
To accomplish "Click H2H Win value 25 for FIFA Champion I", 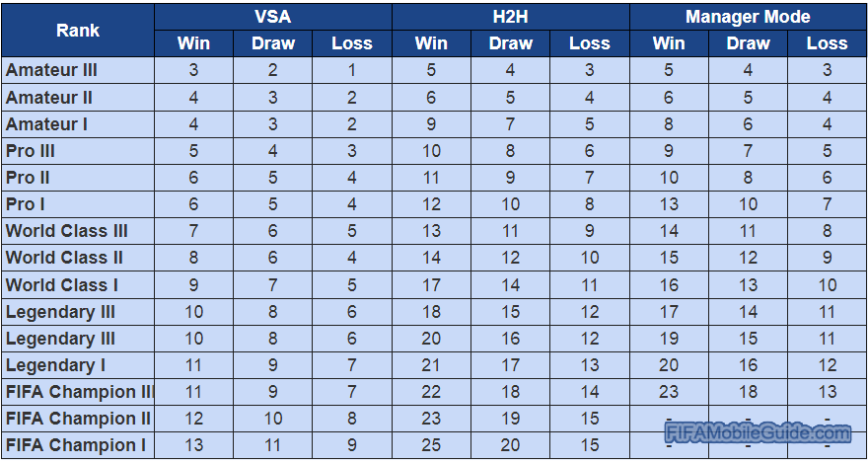I will pos(431,445).
